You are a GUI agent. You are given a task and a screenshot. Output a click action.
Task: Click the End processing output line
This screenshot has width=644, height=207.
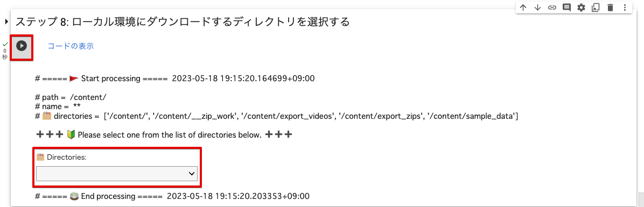point(172,196)
